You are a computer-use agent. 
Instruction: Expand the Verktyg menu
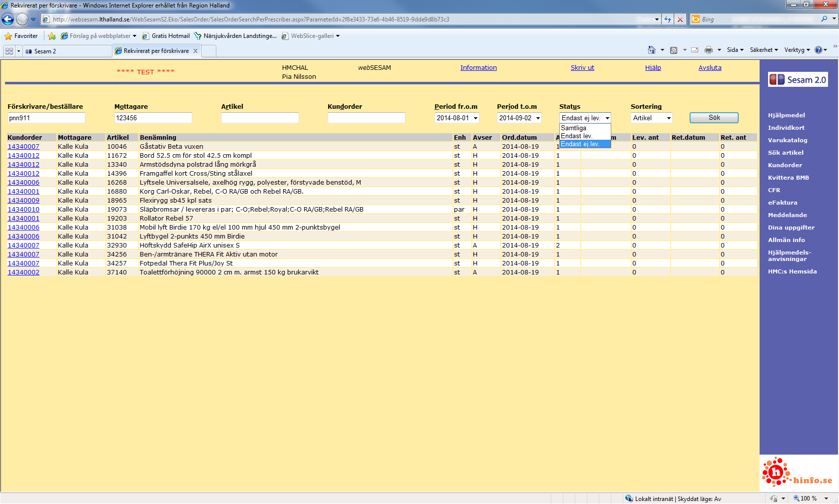click(797, 50)
